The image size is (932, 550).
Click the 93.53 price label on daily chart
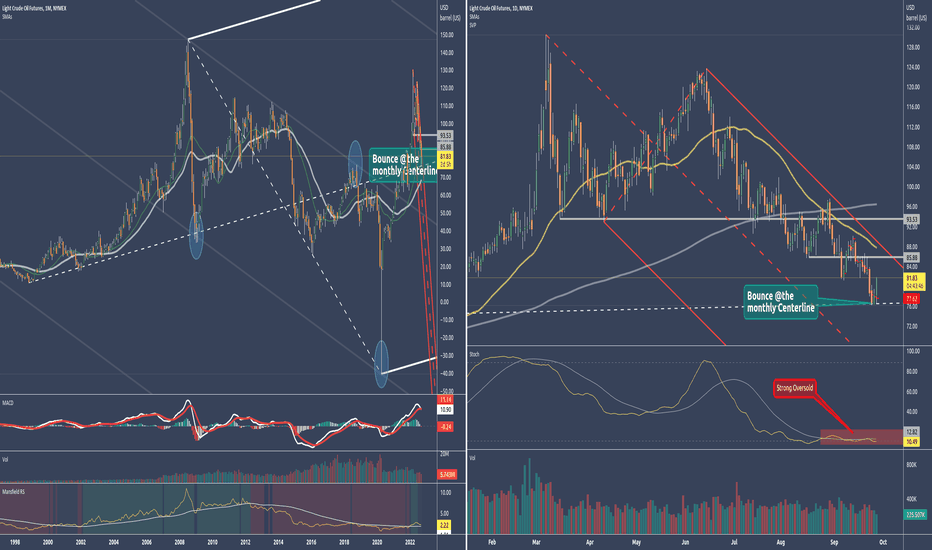pos(911,219)
